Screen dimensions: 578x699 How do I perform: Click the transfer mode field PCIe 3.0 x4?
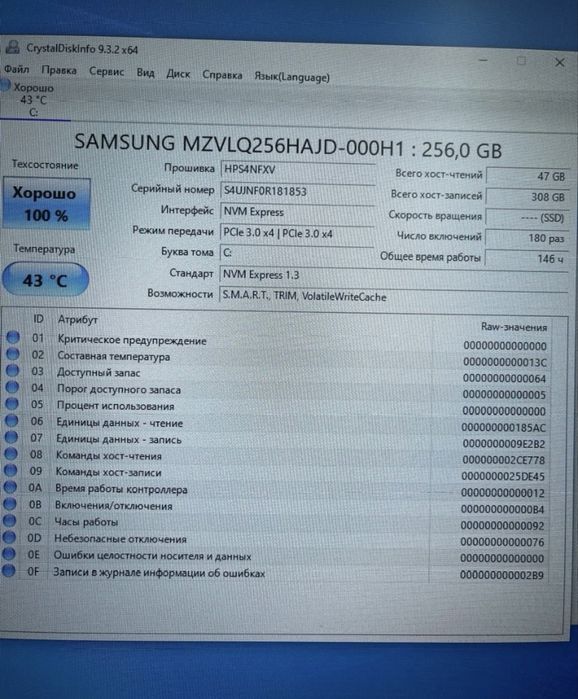pos(297,233)
